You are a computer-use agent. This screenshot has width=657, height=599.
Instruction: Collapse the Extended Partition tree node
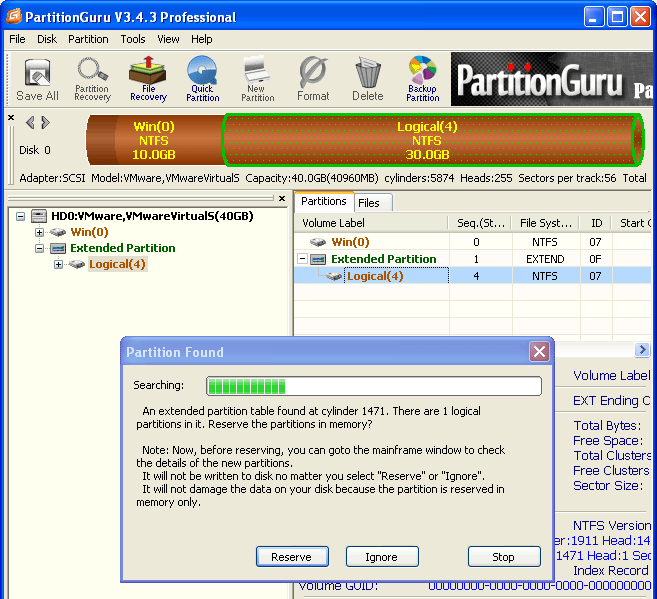tap(39, 249)
